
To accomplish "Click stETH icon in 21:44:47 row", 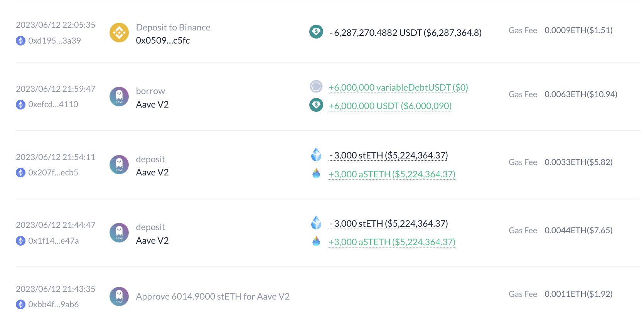I will pyautogui.click(x=316, y=222).
